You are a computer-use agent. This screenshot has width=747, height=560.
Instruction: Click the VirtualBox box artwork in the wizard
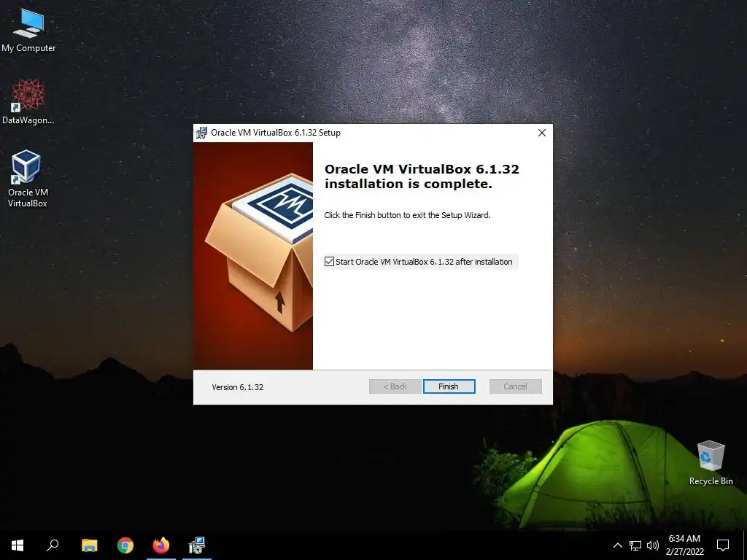point(253,256)
